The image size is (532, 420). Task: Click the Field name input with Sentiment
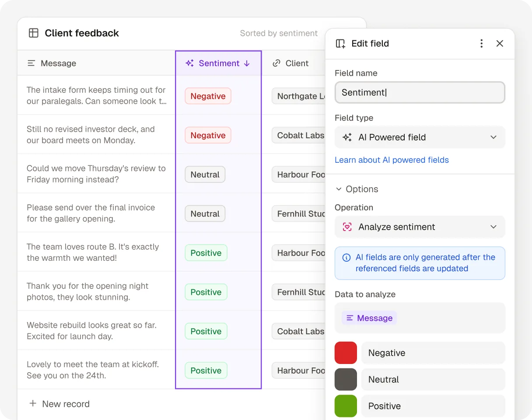(420, 92)
